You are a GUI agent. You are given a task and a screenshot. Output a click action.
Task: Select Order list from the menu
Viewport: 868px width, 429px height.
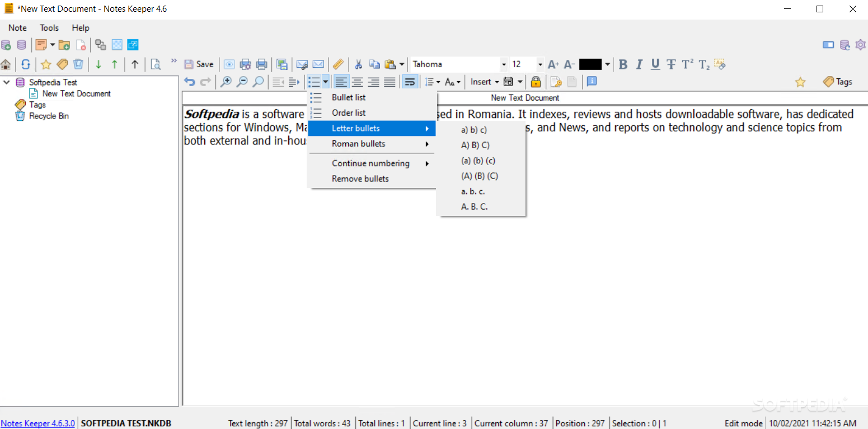click(x=372, y=113)
